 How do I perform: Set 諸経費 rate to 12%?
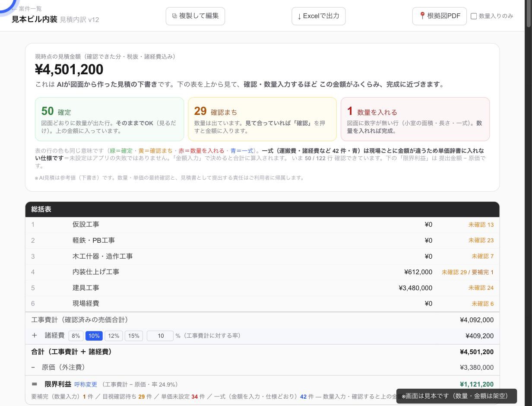point(114,336)
